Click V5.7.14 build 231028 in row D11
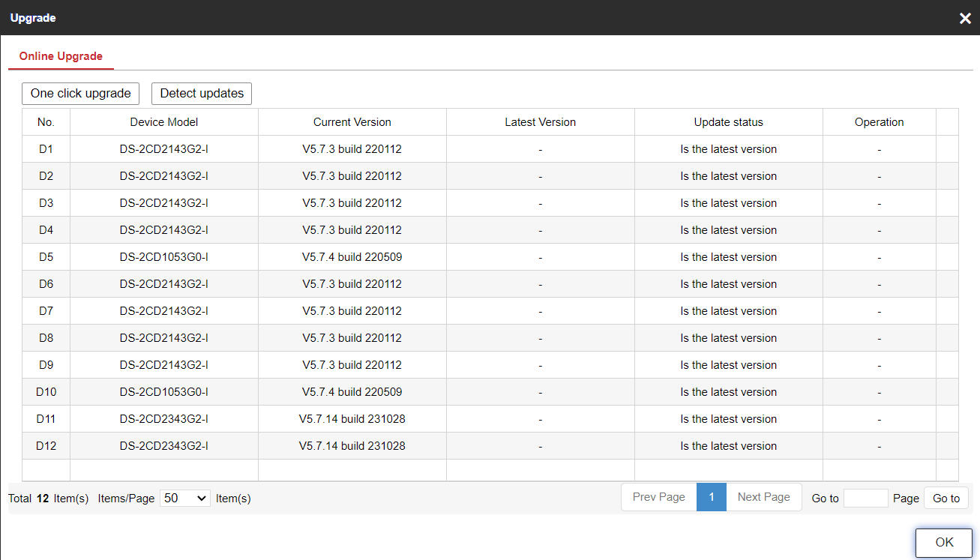Screen dimensions: 980x560 point(352,419)
